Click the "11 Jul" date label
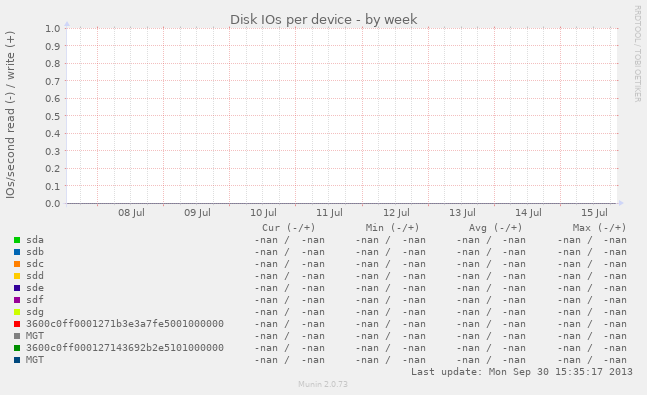The width and height of the screenshot is (647, 395). [x=329, y=213]
